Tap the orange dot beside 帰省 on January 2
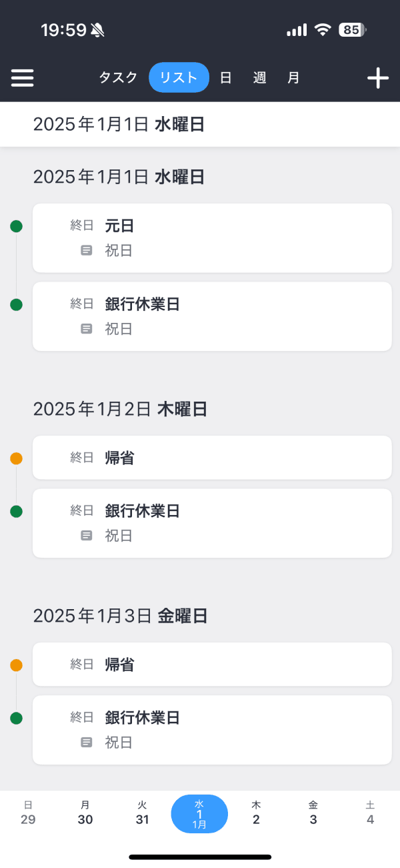The image size is (400, 868). [x=16, y=458]
